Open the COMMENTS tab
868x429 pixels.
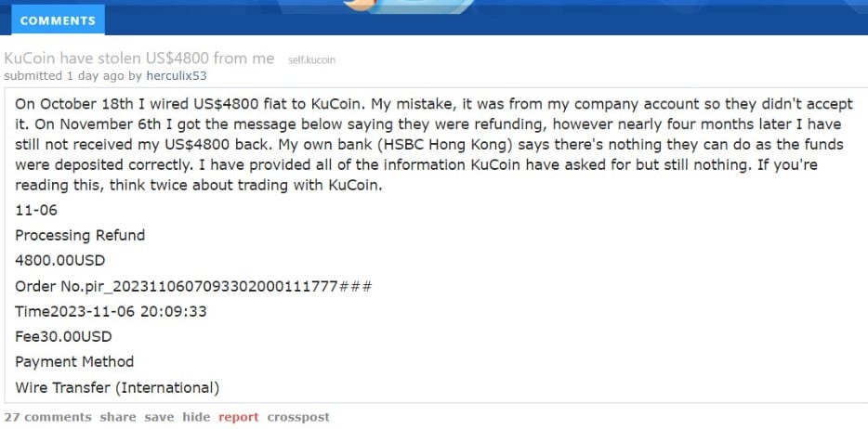pyautogui.click(x=58, y=20)
